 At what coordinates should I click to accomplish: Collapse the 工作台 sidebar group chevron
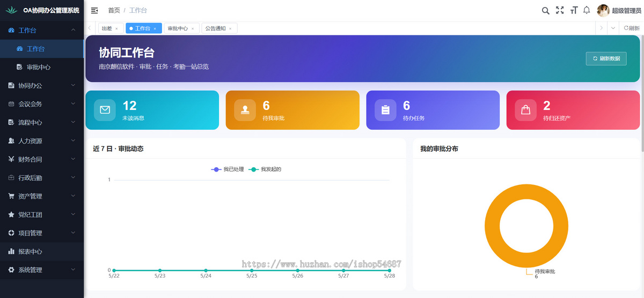pos(73,30)
